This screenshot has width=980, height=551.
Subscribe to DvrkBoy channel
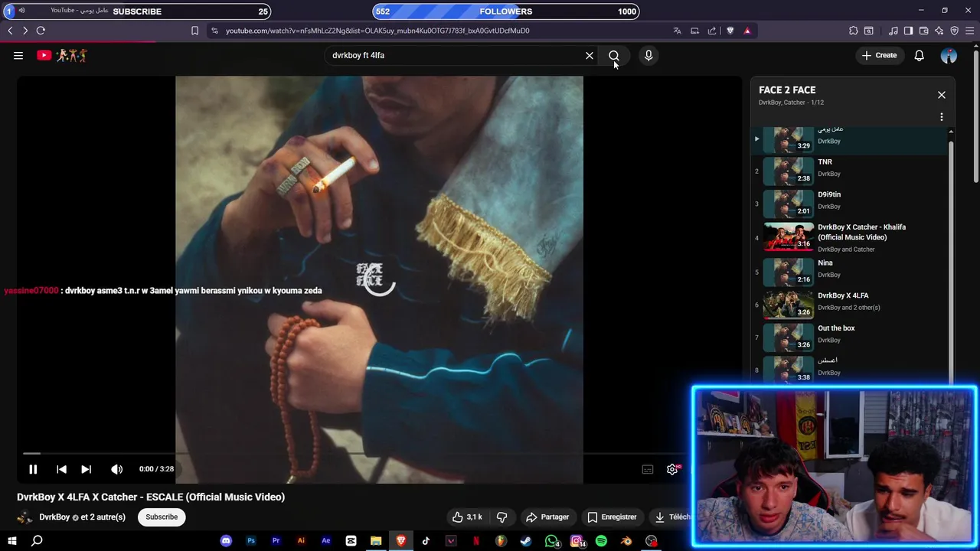pyautogui.click(x=162, y=517)
